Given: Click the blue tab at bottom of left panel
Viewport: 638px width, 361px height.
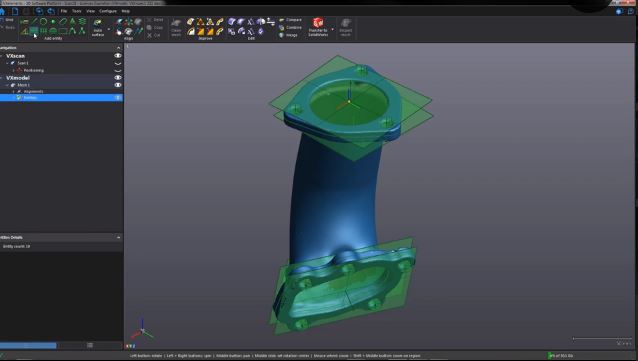Looking at the screenshot, I should (28, 346).
